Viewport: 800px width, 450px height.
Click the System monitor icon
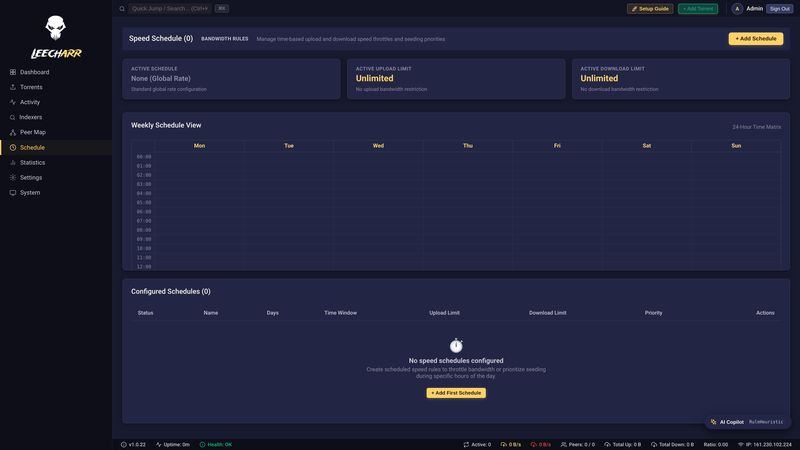click(x=13, y=192)
